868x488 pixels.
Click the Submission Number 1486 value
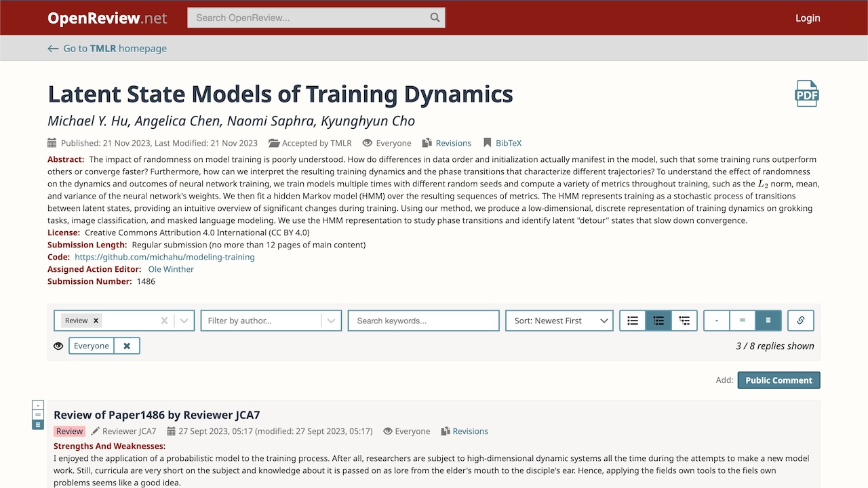pos(146,281)
